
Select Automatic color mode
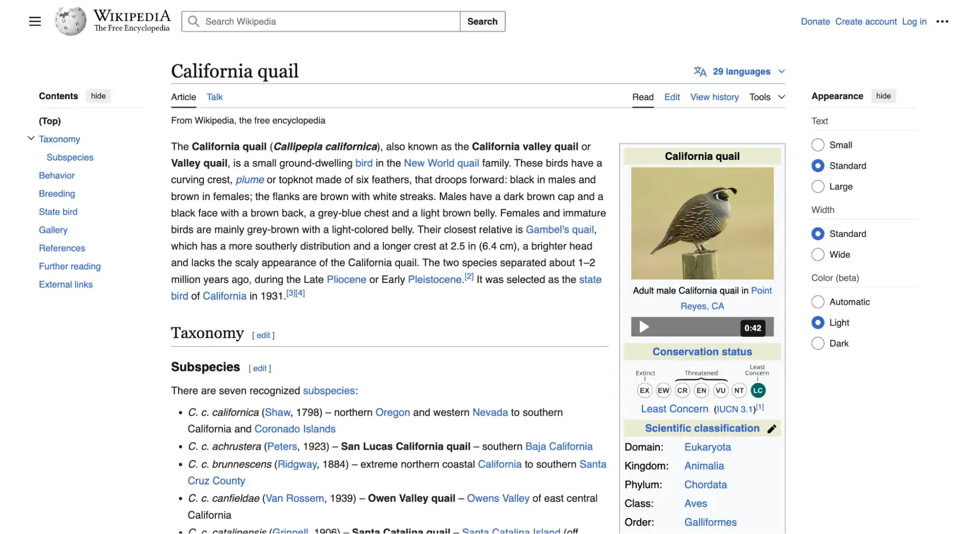817,302
